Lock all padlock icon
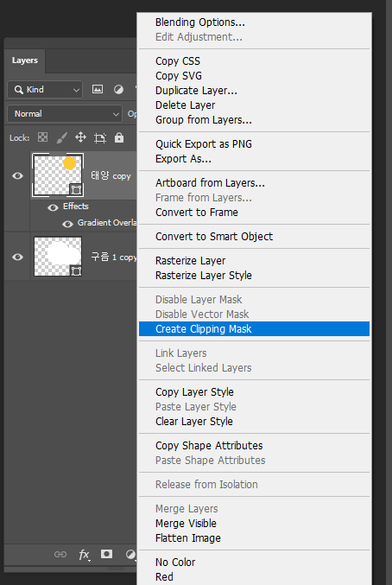 pyautogui.click(x=119, y=137)
